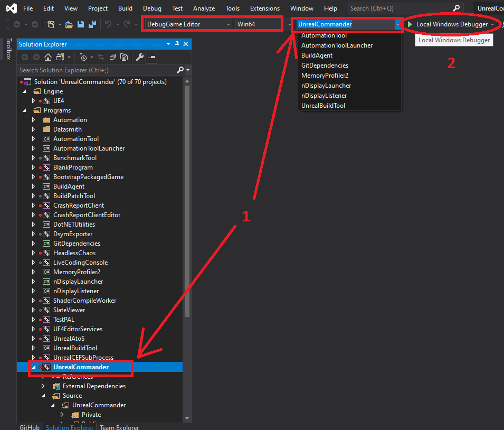Open the Extensions menu
The width and height of the screenshot is (504, 430).
tap(265, 8)
